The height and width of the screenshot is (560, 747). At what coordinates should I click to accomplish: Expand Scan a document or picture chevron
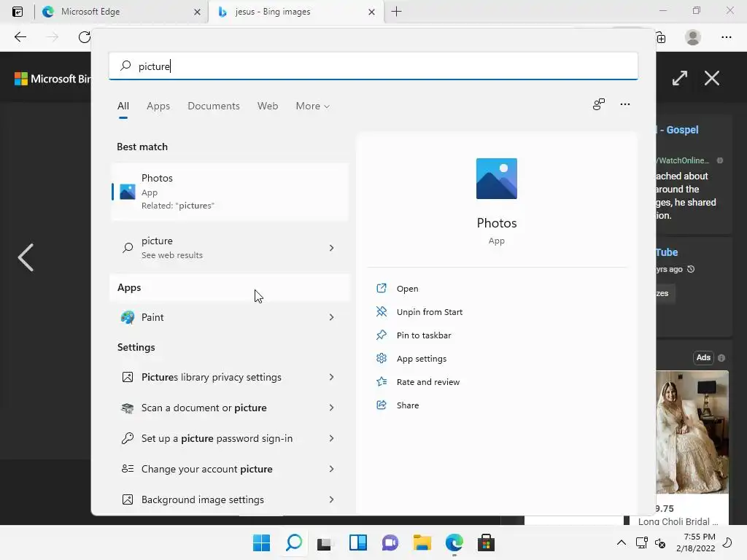tap(332, 408)
